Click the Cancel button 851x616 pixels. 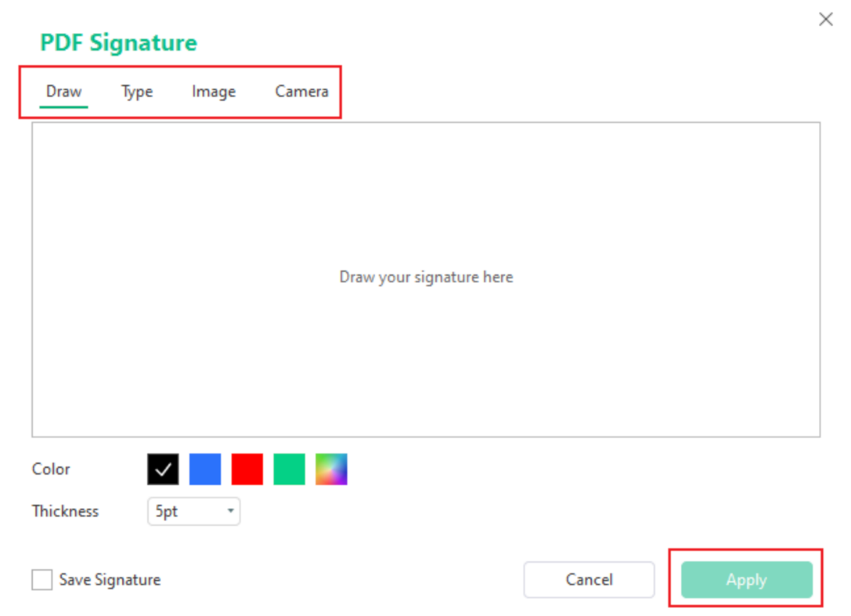(589, 579)
